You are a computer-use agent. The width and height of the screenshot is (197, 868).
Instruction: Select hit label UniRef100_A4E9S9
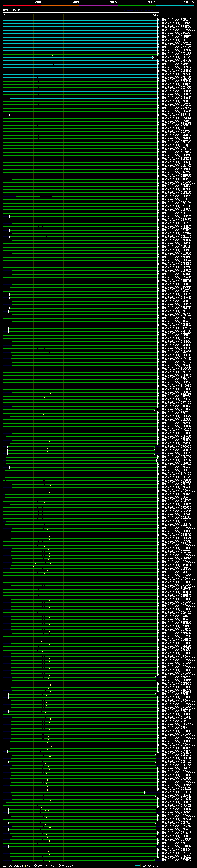[x=177, y=396]
